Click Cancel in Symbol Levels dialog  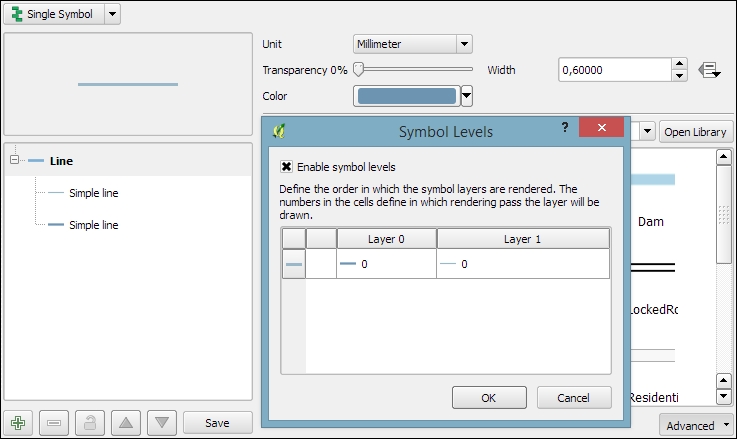pos(574,398)
